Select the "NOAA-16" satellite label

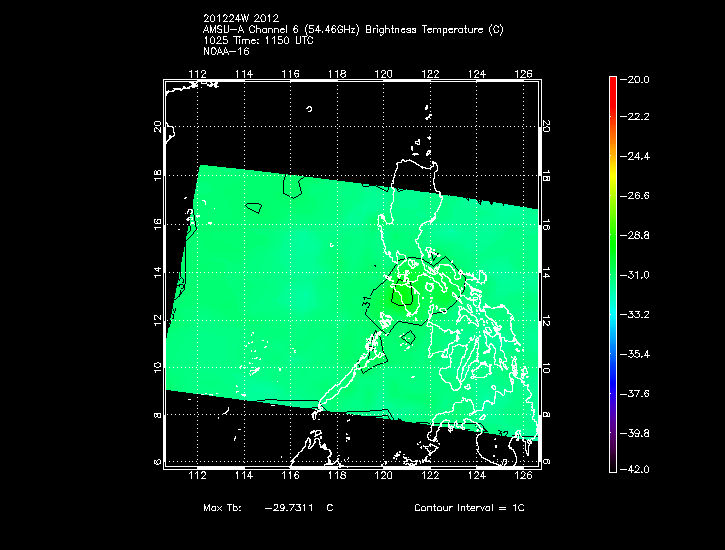coord(226,51)
